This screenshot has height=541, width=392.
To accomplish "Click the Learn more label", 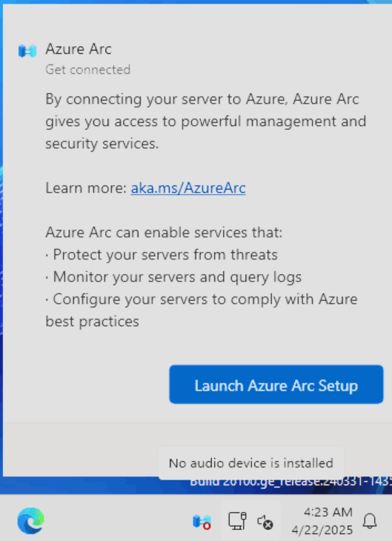I will pyautogui.click(x=86, y=188).
